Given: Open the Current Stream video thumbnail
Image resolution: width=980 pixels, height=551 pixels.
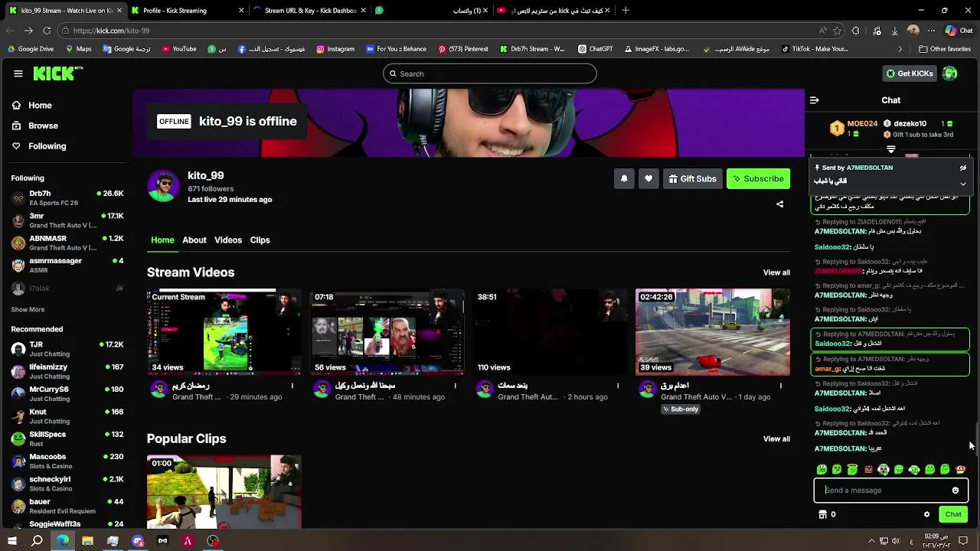Looking at the screenshot, I should pyautogui.click(x=224, y=331).
